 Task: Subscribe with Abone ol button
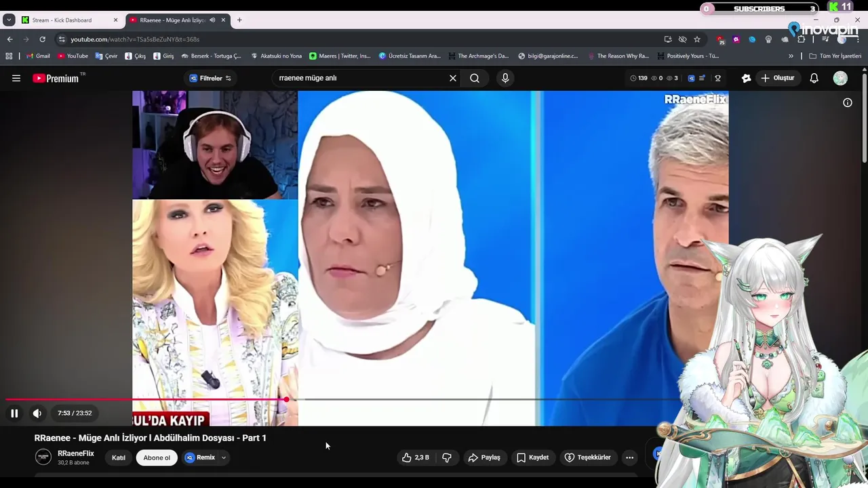click(157, 457)
